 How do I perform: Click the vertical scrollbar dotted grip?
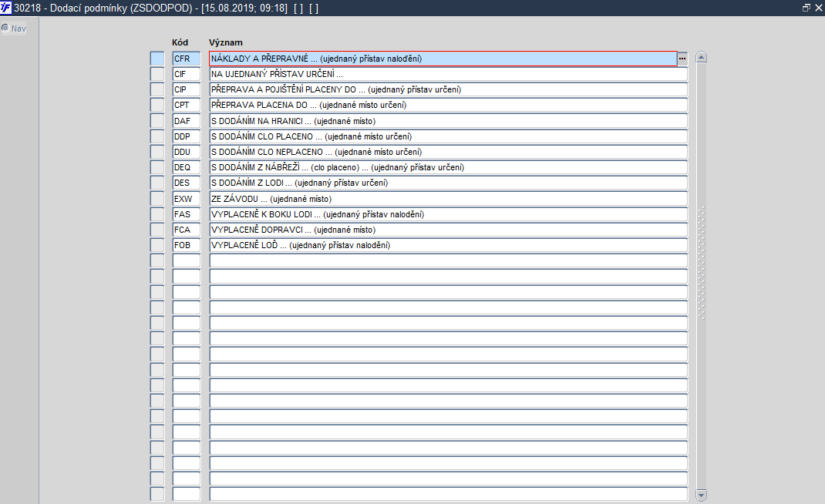coord(701,263)
